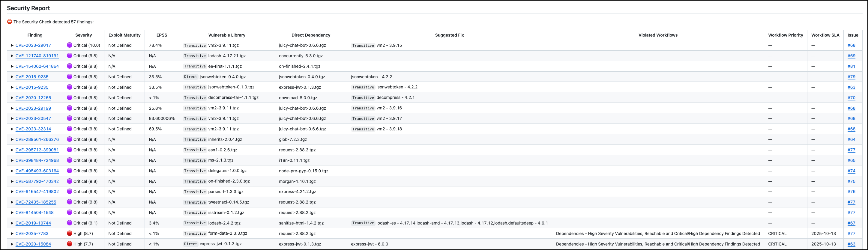Click the EPSS column header
The height and width of the screenshot is (250, 868).
coord(161,35)
